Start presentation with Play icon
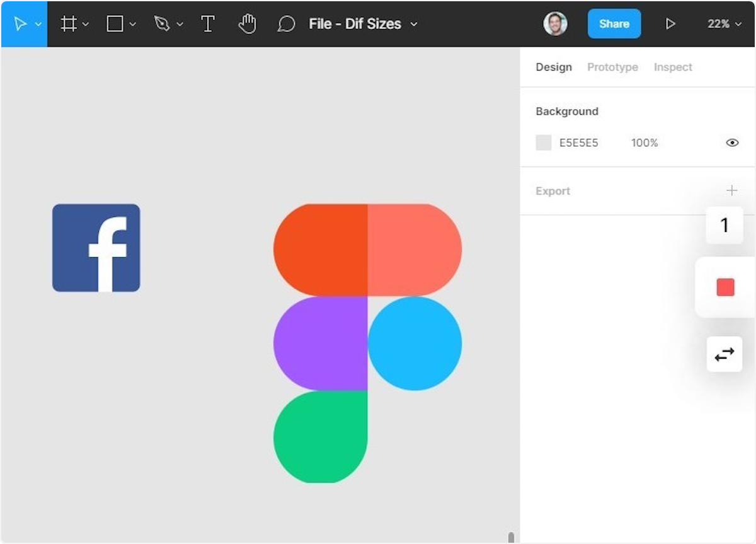756x544 pixels. coord(670,24)
